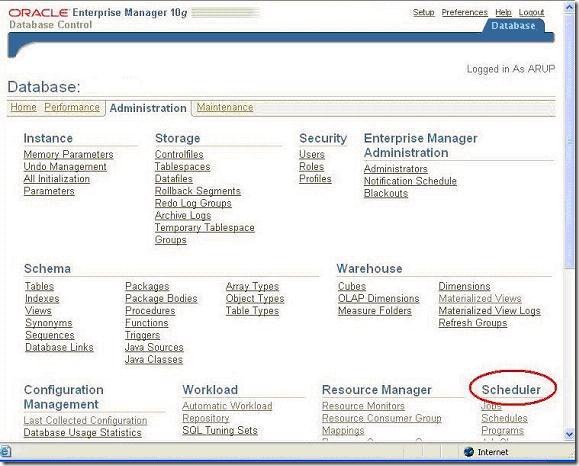Screen dimensions: 579x466
Task: Open Synonyms link
Action: (48, 323)
